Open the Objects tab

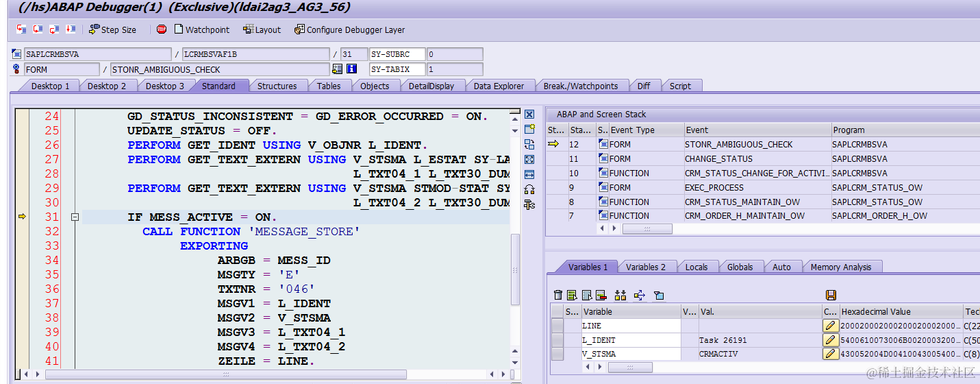pyautogui.click(x=375, y=86)
